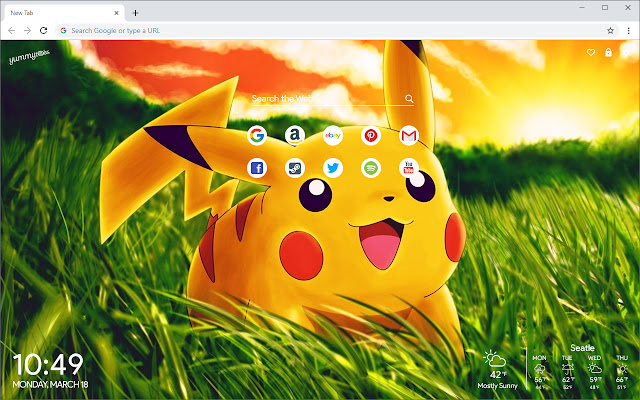640x400 pixels.
Task: Select the TUE forecast
Action: [567, 372]
